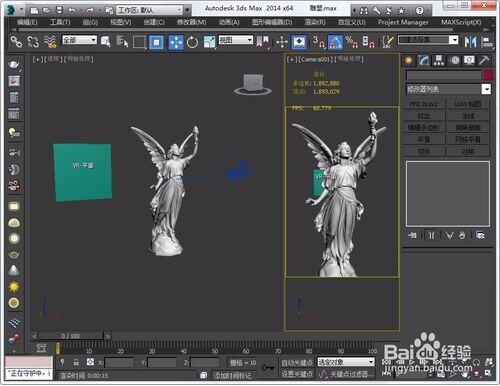Click the Save File icon in title bar
Image resolution: width=500 pixels, height=386 pixels.
pyautogui.click(x=59, y=10)
